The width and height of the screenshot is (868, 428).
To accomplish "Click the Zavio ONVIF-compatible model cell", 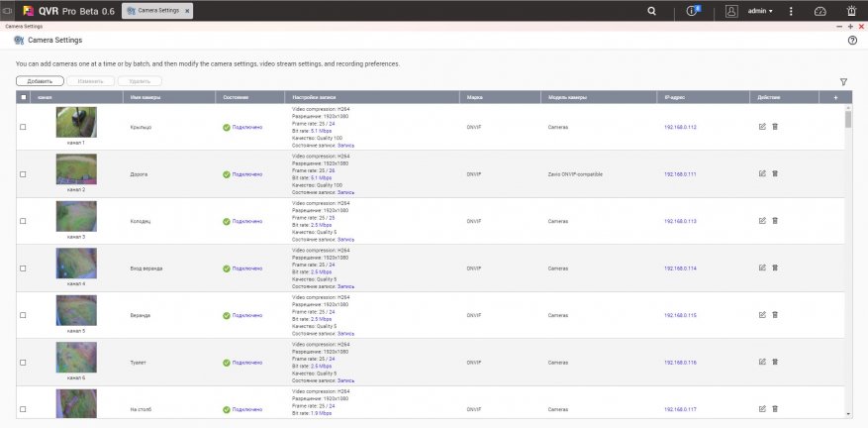I will 575,174.
